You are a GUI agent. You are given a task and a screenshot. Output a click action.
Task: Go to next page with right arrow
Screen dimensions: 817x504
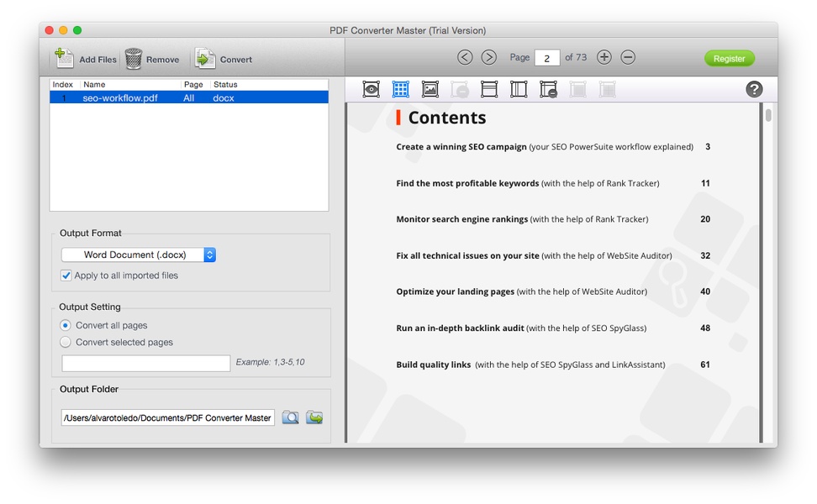(488, 57)
